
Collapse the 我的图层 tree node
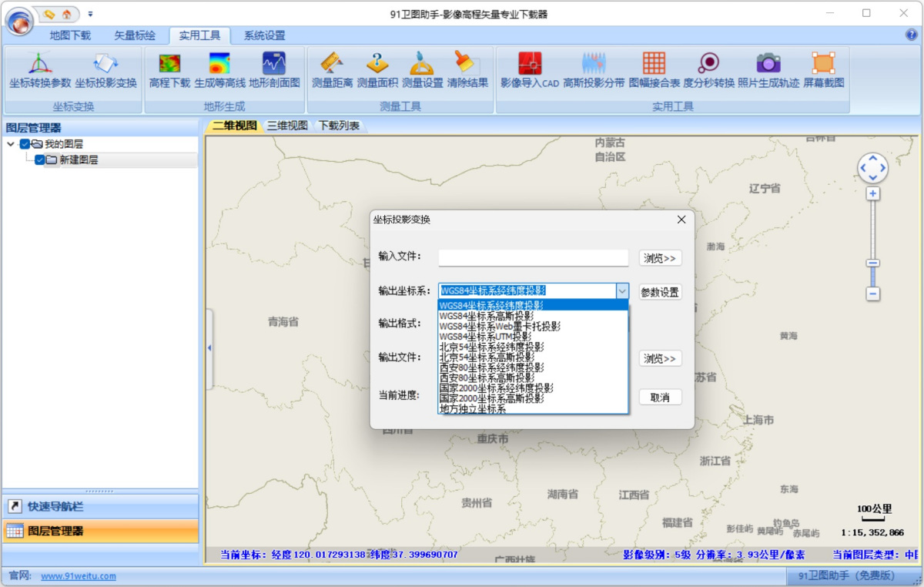coord(10,144)
